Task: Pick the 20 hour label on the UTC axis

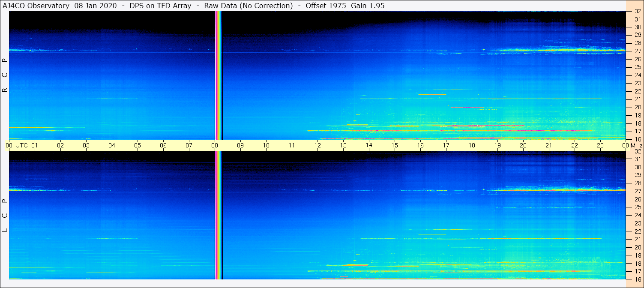Action: pos(523,145)
